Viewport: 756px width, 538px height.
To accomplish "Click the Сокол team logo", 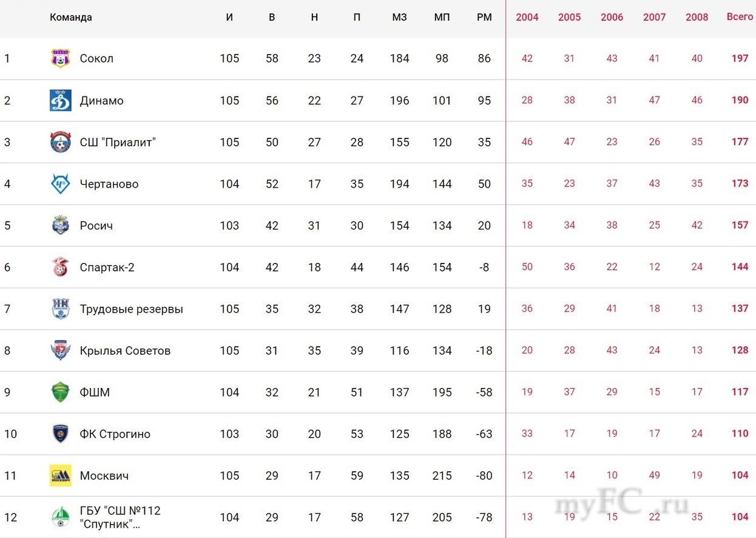I will click(x=60, y=58).
